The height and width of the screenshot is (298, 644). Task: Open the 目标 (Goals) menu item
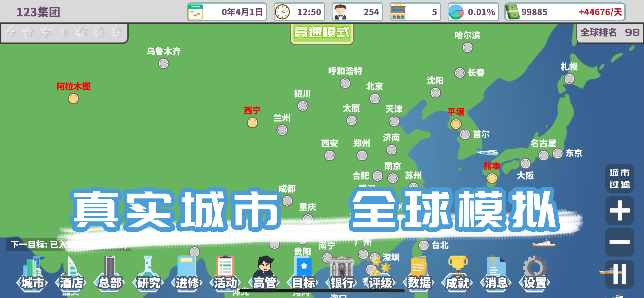pos(303,274)
